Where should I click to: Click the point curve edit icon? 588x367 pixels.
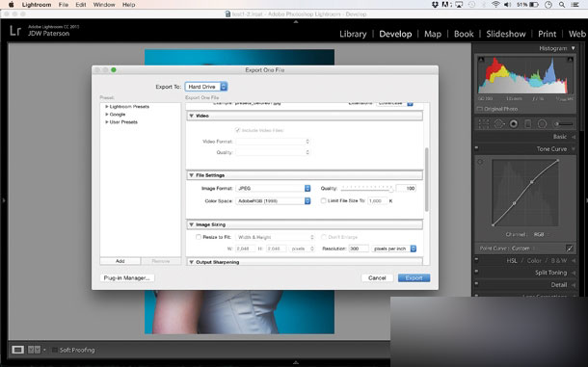570,249
